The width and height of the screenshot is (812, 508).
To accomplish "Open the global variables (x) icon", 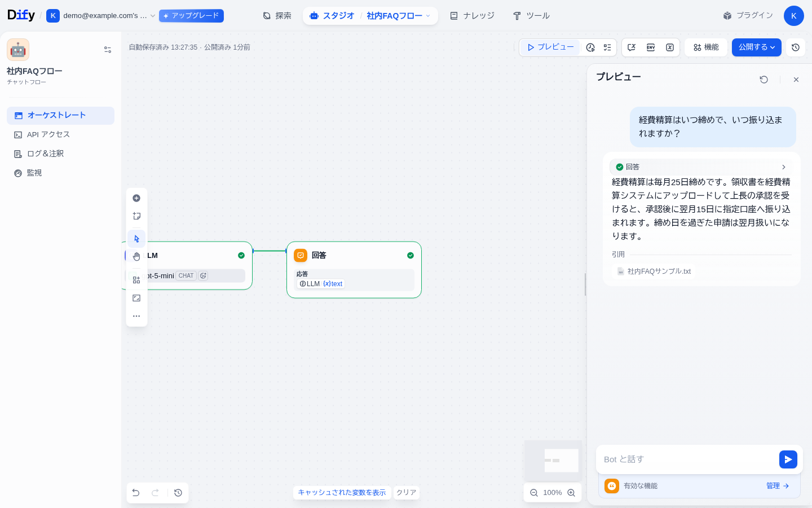I will [670, 47].
